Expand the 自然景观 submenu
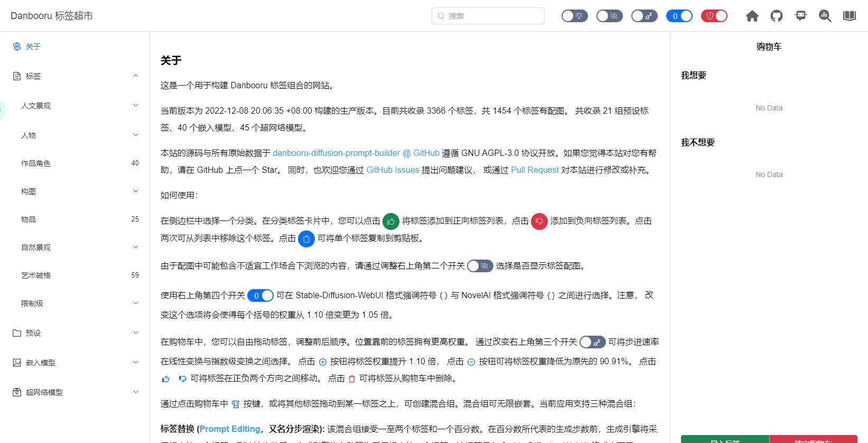Image resolution: width=868 pixels, height=443 pixels. [x=75, y=247]
